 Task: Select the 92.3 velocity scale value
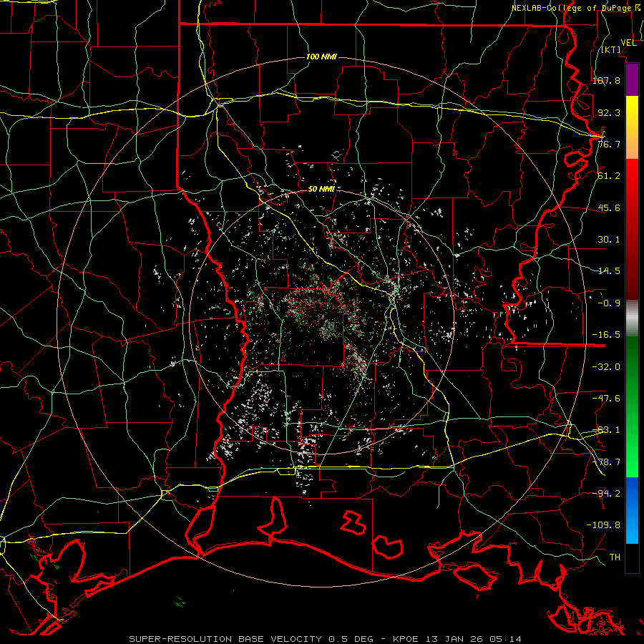click(x=609, y=112)
